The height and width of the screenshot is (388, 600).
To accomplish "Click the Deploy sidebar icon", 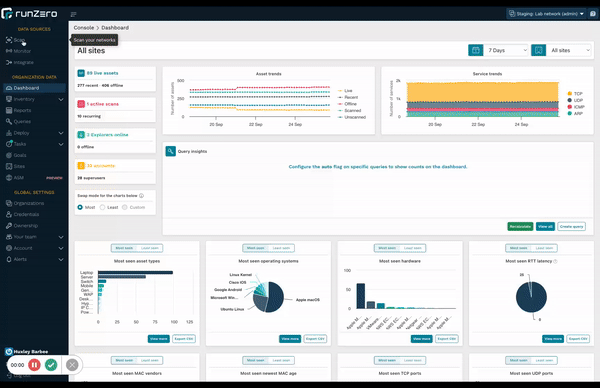I will [x=9, y=133].
